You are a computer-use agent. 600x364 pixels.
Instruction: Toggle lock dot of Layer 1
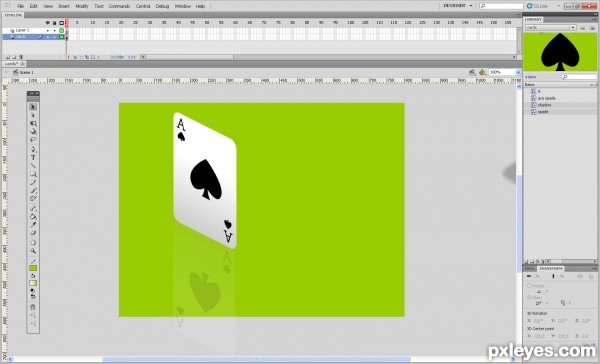tap(54, 30)
